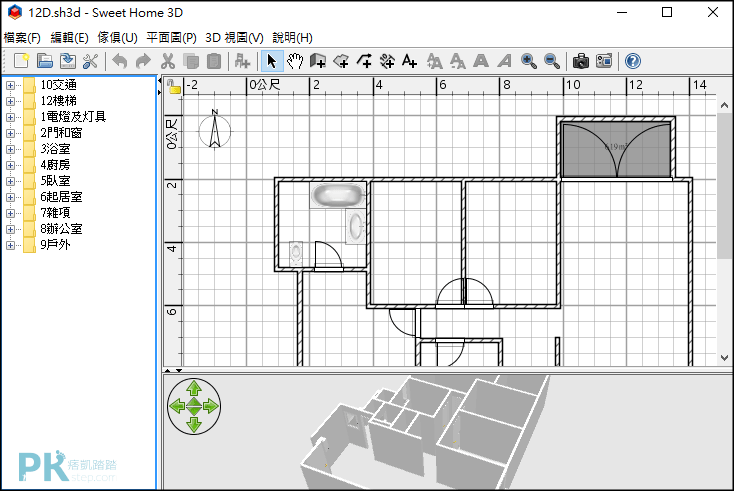Toggle plan lock icon at ruler corner

[174, 86]
